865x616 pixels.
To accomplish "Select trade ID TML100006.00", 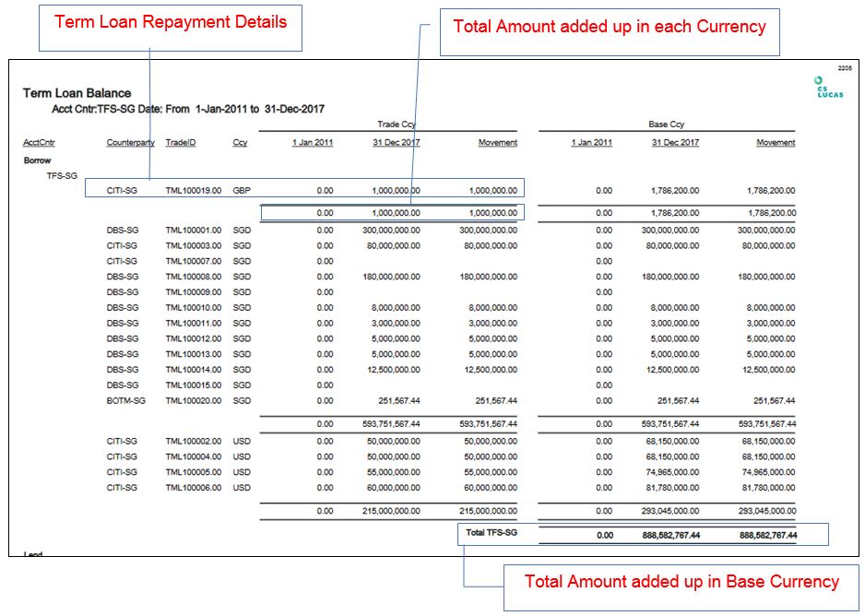I will coord(193,488).
